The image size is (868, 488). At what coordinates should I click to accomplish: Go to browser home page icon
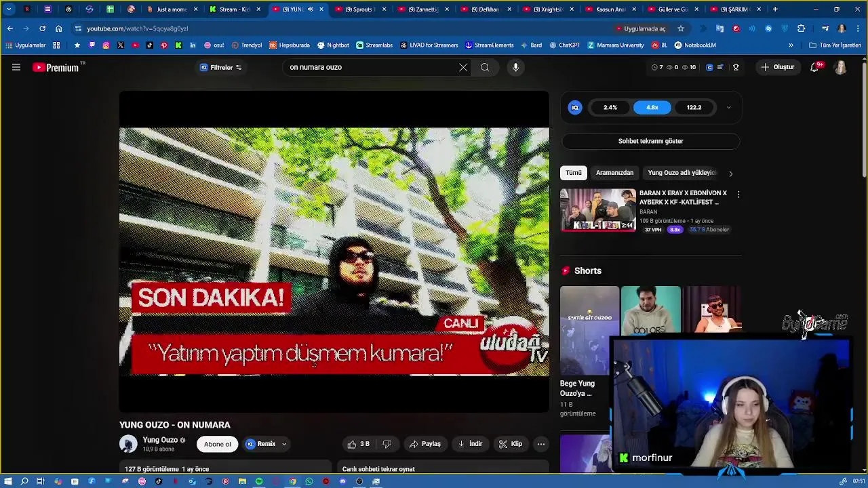58,28
